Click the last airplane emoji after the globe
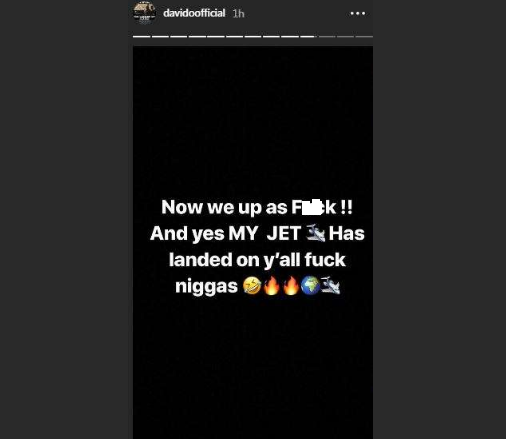The height and width of the screenshot is (439, 510). coord(330,286)
